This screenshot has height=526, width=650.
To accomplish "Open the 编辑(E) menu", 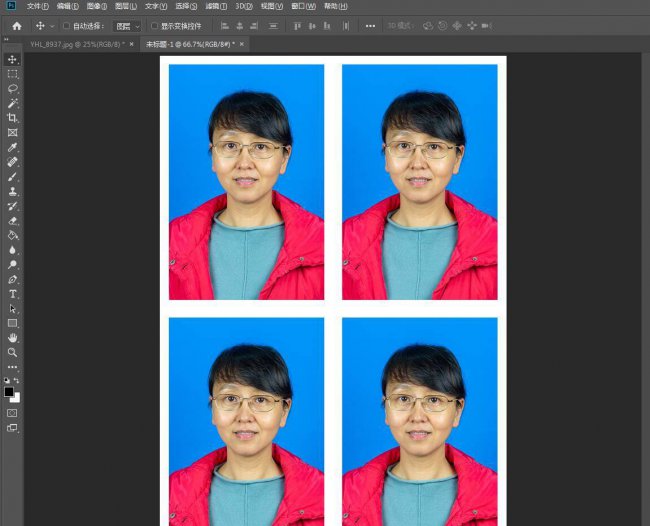I will tap(68, 6).
